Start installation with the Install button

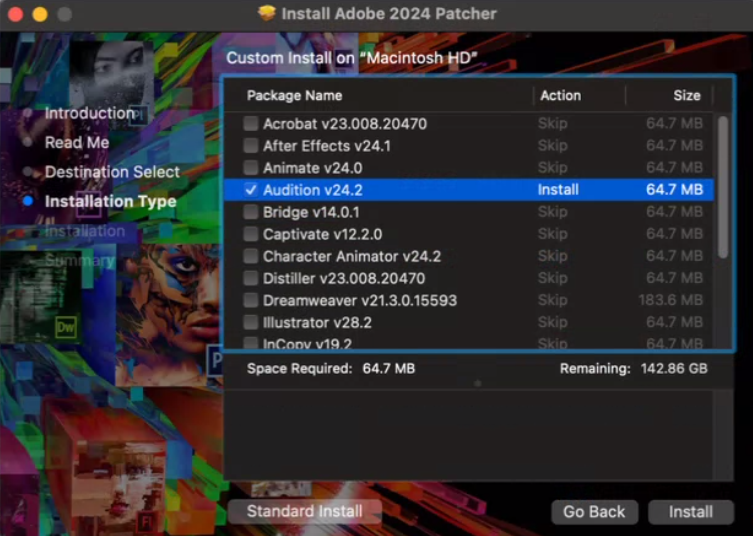pyautogui.click(x=691, y=512)
